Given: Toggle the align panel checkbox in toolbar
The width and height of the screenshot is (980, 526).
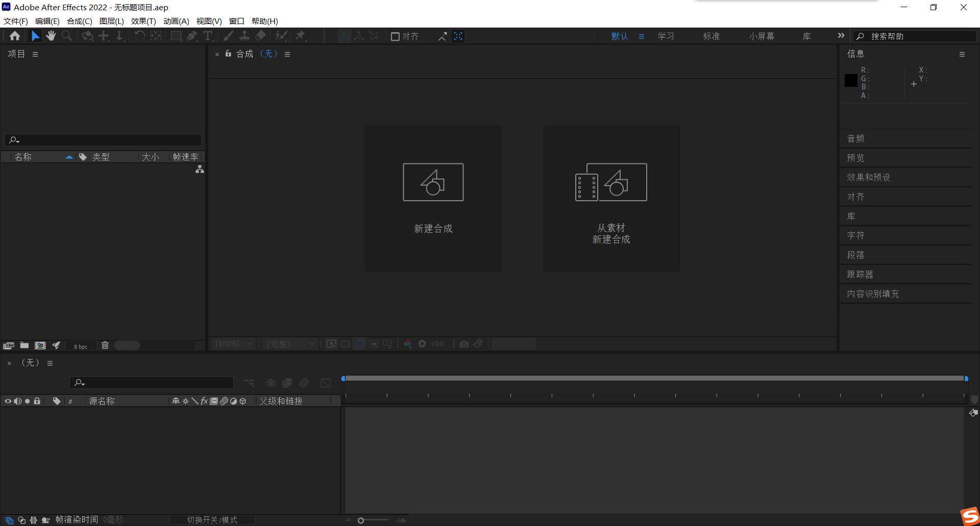Looking at the screenshot, I should [x=396, y=36].
